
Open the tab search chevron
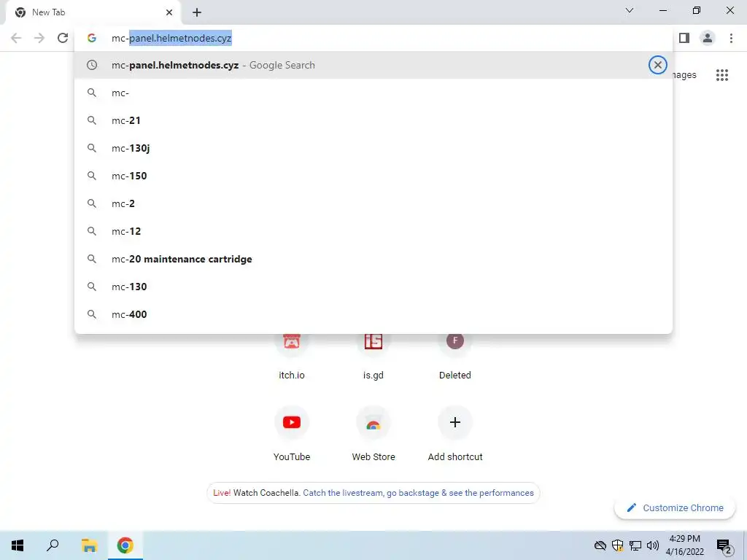[630, 10]
